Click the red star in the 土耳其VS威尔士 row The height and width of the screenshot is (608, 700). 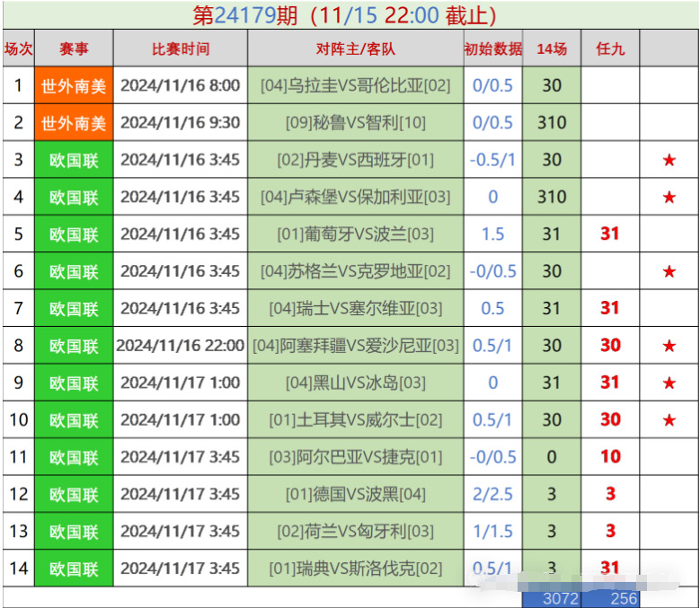(x=669, y=419)
